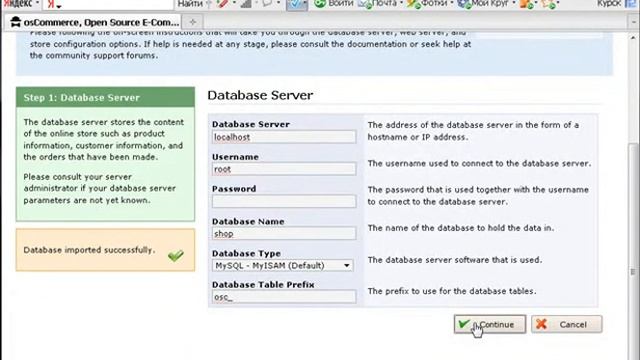The image size is (640, 360).
Task: Click the Cancel button
Action: coord(567,324)
